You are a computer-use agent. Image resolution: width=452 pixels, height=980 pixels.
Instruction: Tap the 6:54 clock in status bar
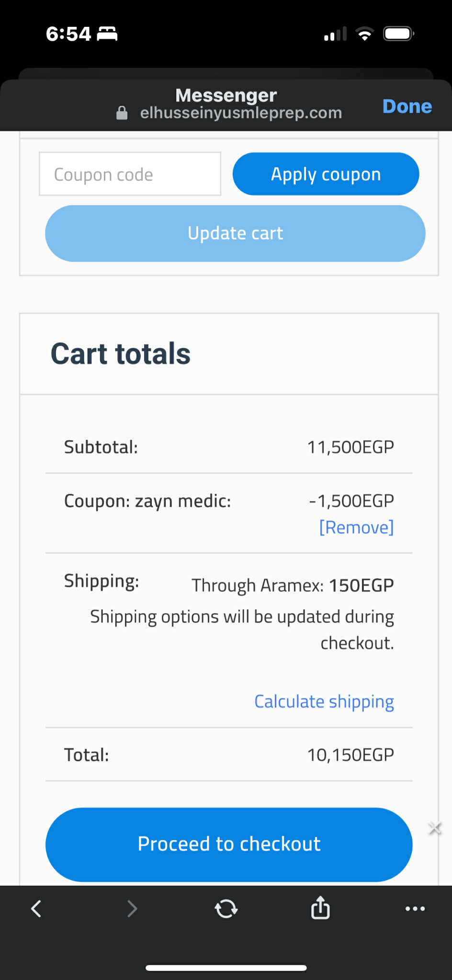pos(68,34)
